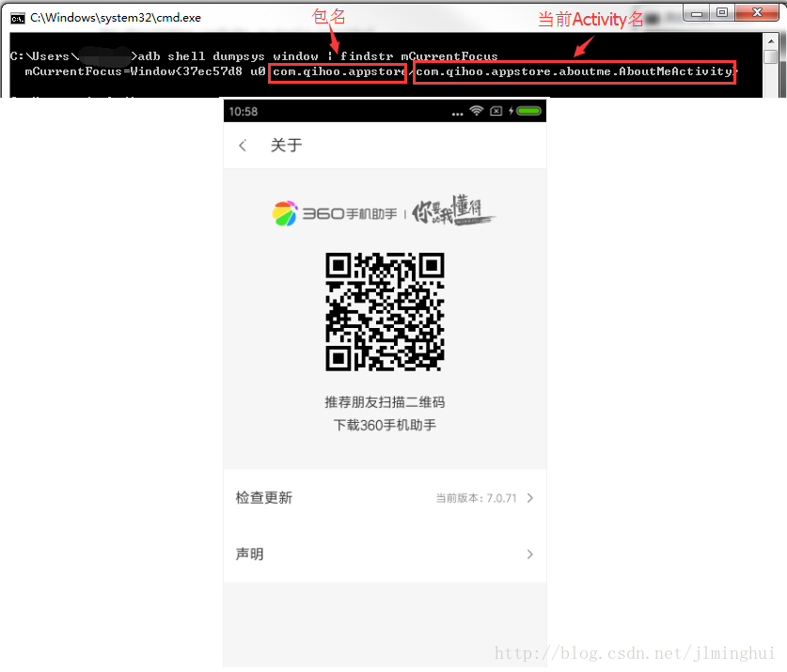Click the 关于 page title
The width and height of the screenshot is (787, 672).
click(x=287, y=146)
